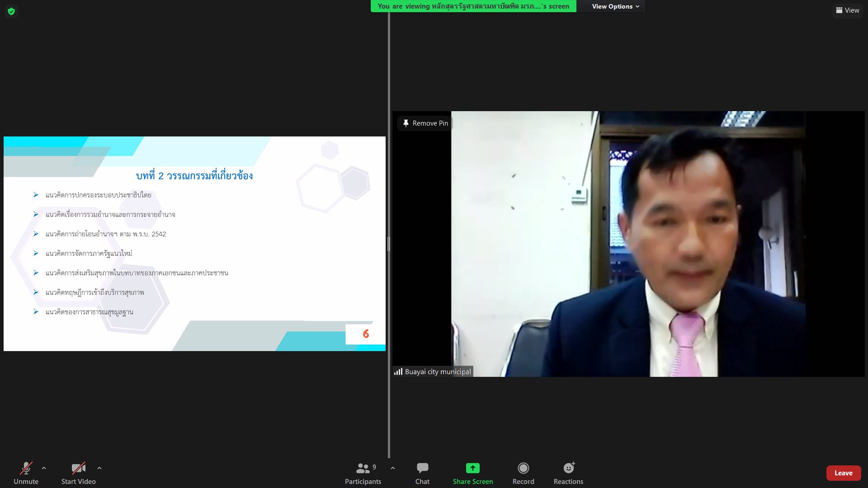
Task: Leave the meeting
Action: pyautogui.click(x=843, y=473)
